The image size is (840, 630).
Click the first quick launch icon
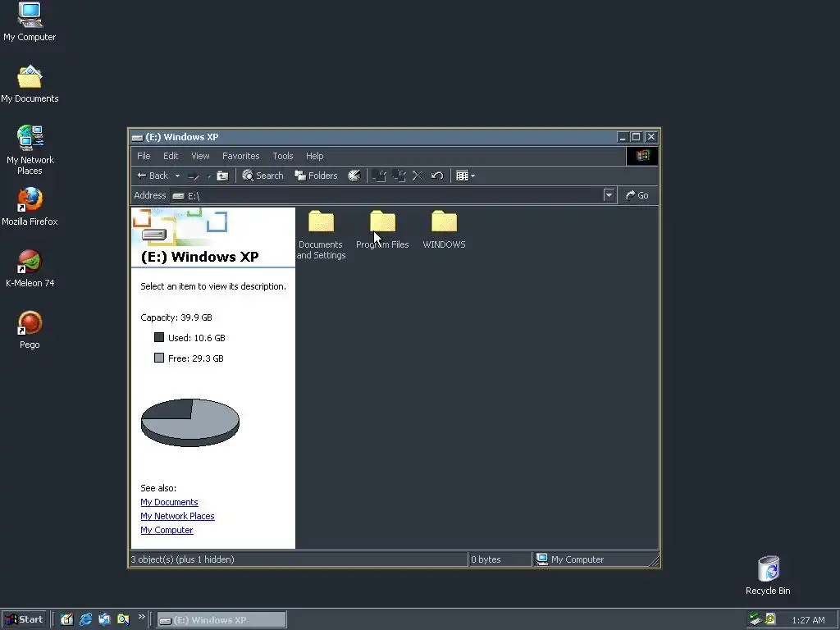coord(66,619)
